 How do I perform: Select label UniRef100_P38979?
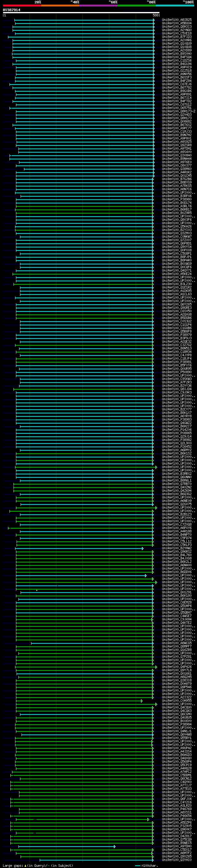point(176,335)
